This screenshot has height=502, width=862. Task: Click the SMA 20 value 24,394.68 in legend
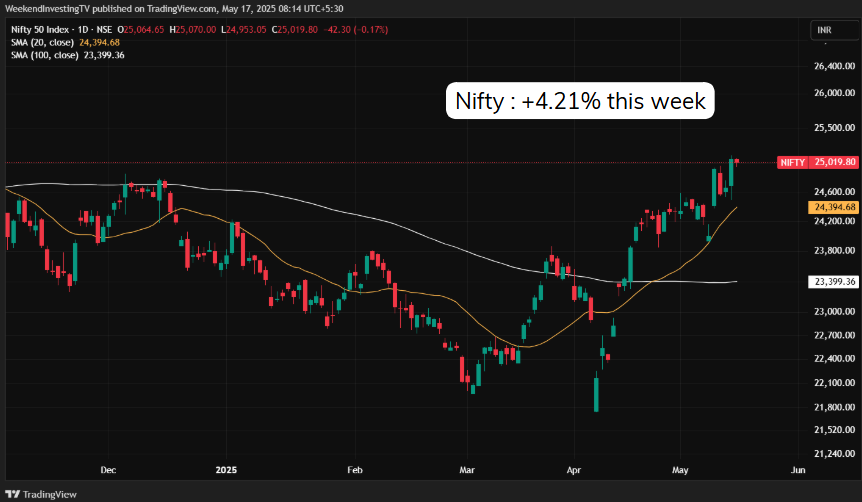click(x=100, y=42)
